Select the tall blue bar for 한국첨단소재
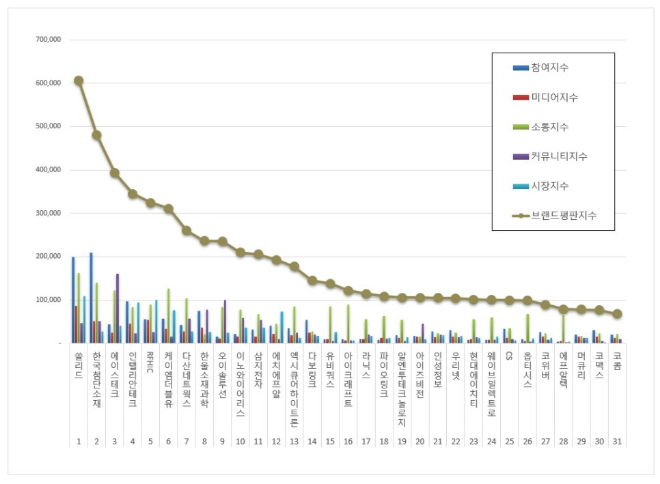The width and height of the screenshot is (660, 484). click(x=91, y=298)
